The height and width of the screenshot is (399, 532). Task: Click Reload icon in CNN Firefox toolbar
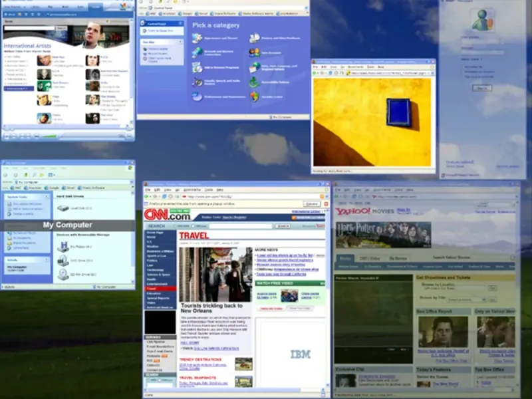[x=164, y=196]
